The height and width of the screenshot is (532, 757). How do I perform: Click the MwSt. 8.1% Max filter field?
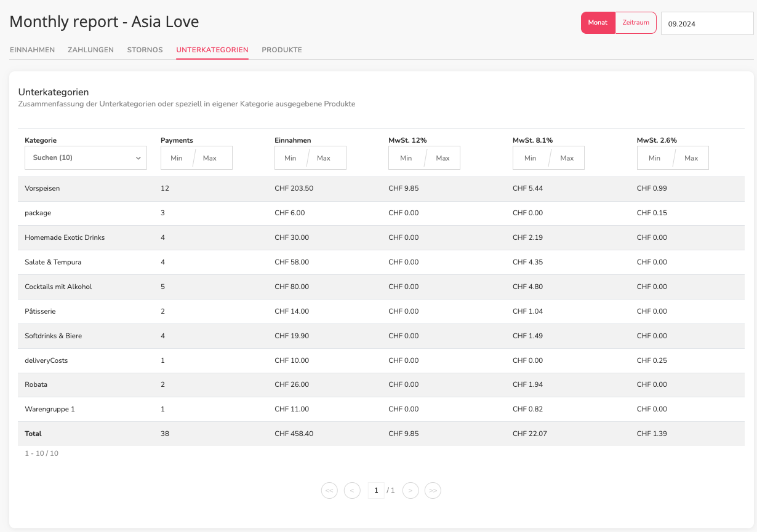pyautogui.click(x=568, y=158)
